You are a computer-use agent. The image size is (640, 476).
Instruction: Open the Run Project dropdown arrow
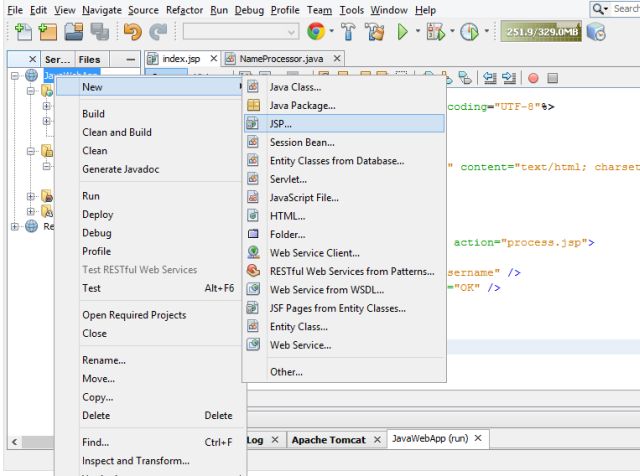pyautogui.click(x=418, y=31)
